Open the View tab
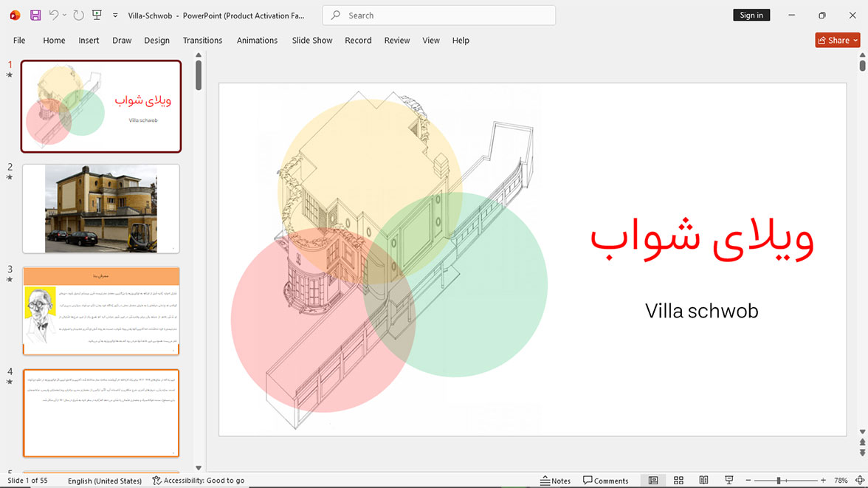The height and width of the screenshot is (488, 868). 431,41
